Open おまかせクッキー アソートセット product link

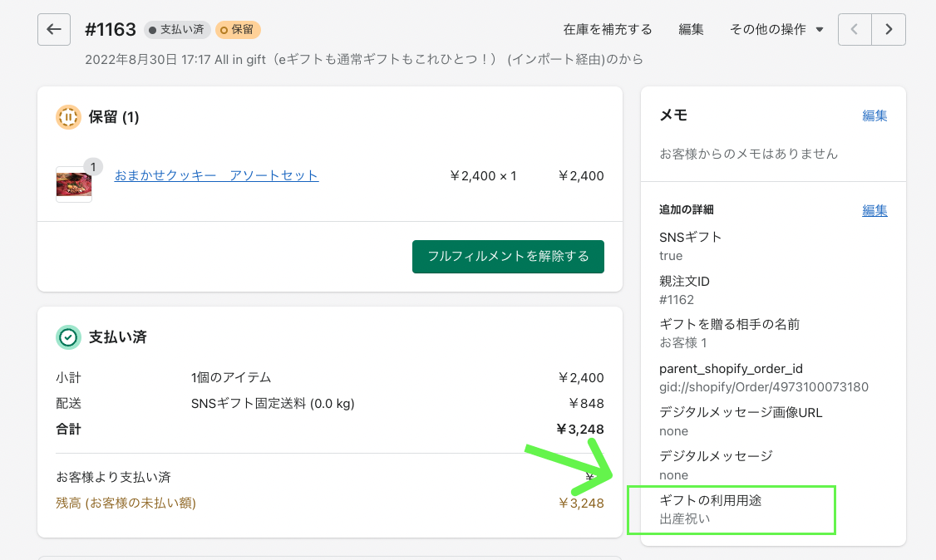pyautogui.click(x=216, y=175)
